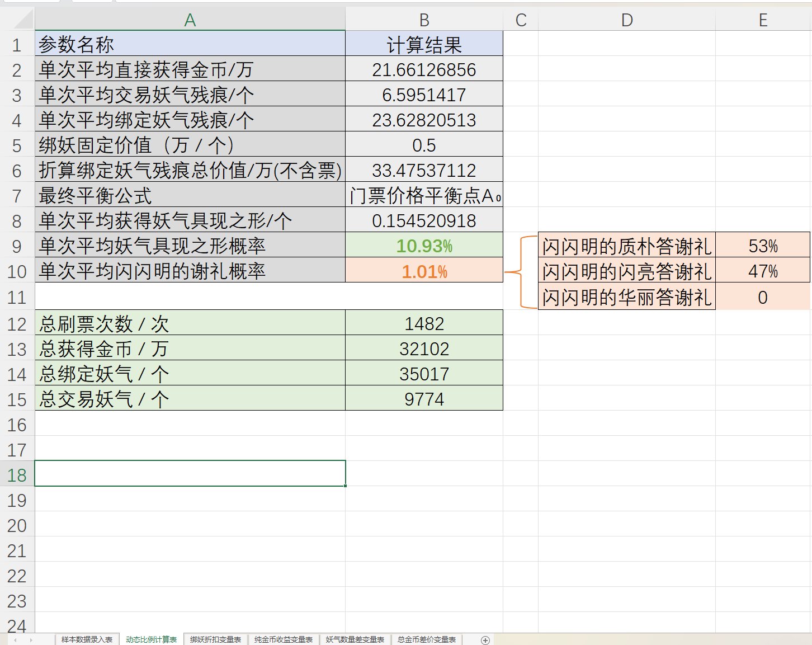Switch to the 纯金币收益变量表 sheet
Viewport: 812px width, 645px height.
(x=284, y=639)
